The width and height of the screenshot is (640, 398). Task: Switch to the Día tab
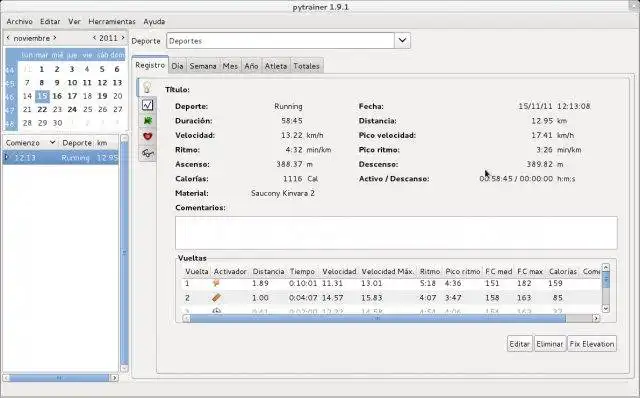click(x=177, y=66)
